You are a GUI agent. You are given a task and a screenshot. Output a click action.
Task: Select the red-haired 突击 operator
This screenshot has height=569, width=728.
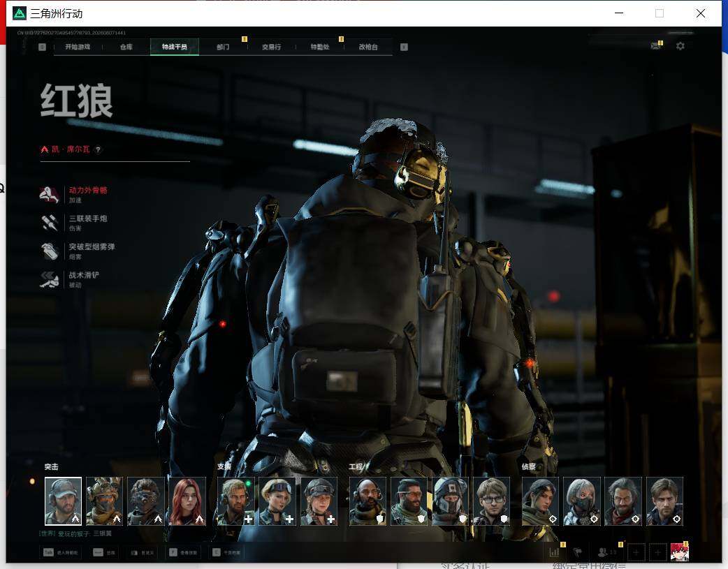(x=187, y=501)
